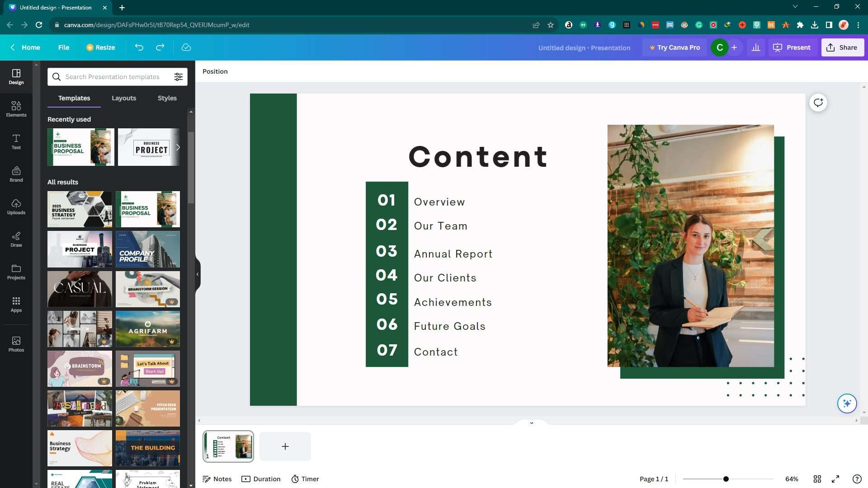This screenshot has width=868, height=488.
Task: Toggle the filter icon in templates search
Action: coord(179,76)
